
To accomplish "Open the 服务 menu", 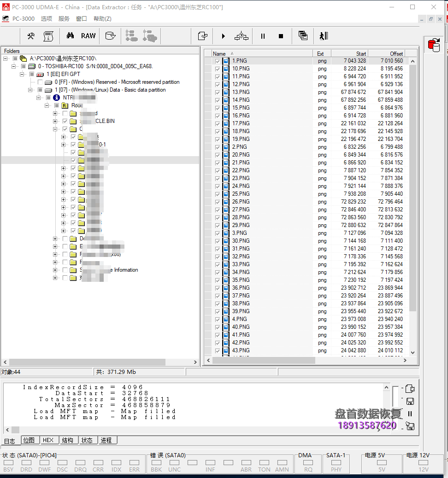I will (64, 18).
